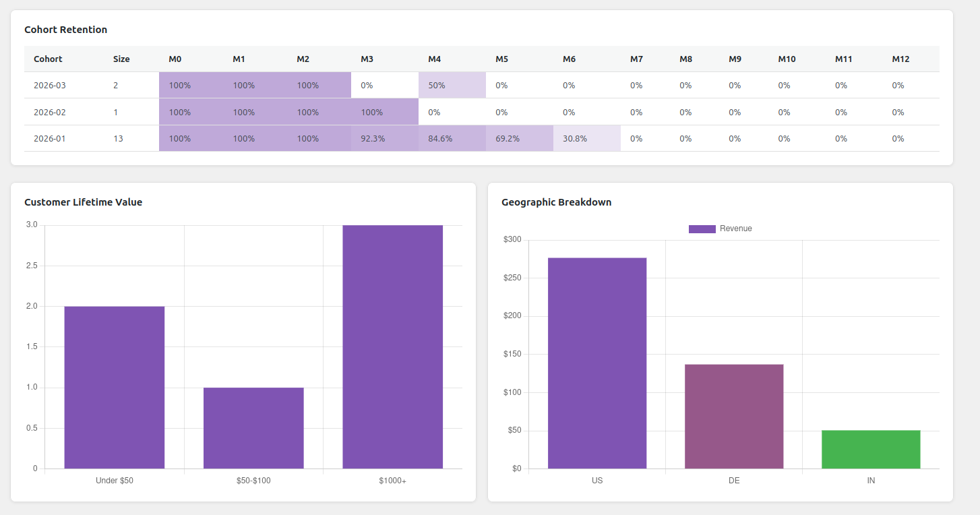Click the Geographic Breakdown heading

coord(557,202)
